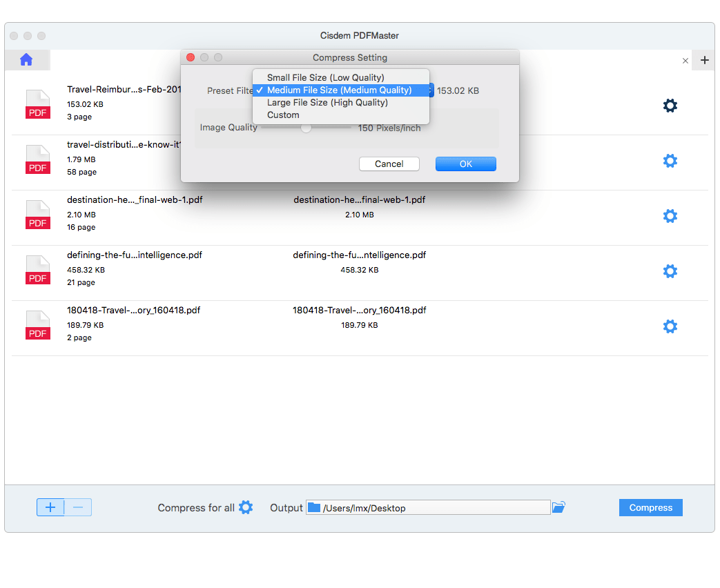Click the 58 page text

[x=81, y=172]
